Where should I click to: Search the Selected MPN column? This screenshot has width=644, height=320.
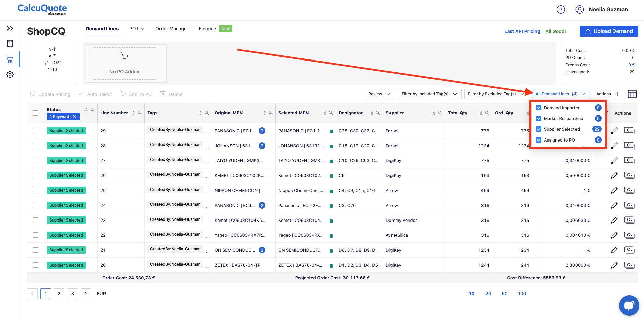coord(331,113)
